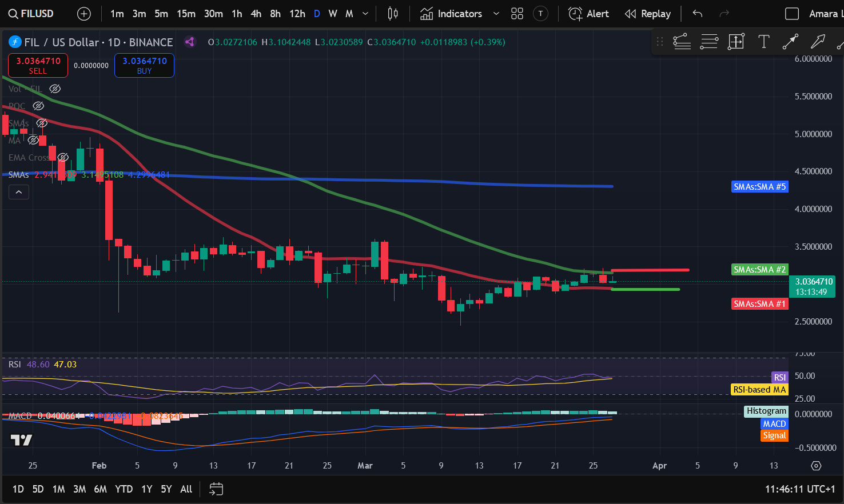Collapse the indicator legend with arrow button

point(19,193)
